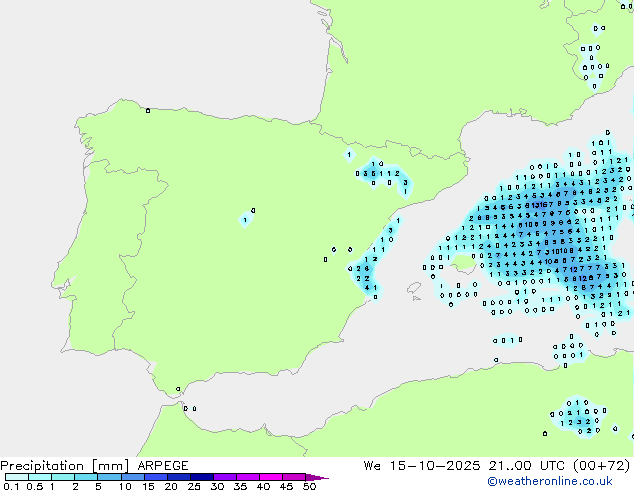
Task: Click the legend's 50 scale number
Action: (x=309, y=486)
